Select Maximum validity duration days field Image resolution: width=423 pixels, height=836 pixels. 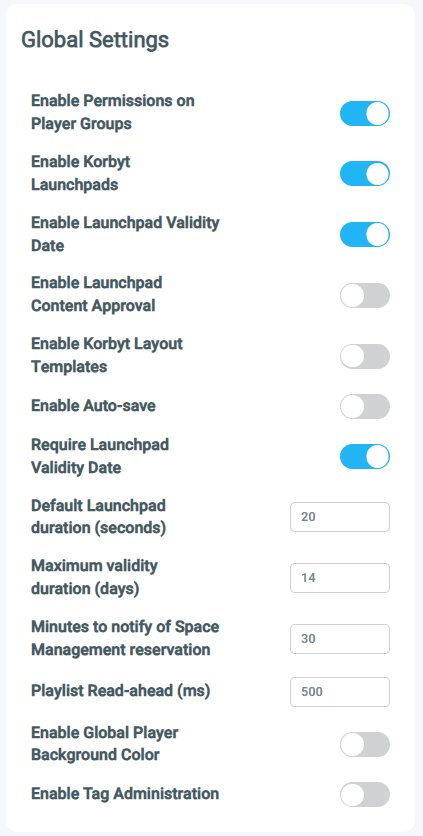(340, 577)
